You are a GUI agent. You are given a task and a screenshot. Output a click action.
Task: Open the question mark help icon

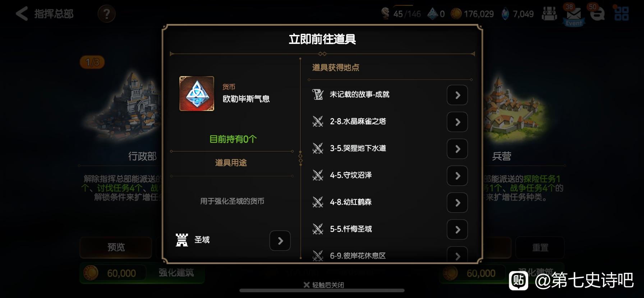point(106,14)
